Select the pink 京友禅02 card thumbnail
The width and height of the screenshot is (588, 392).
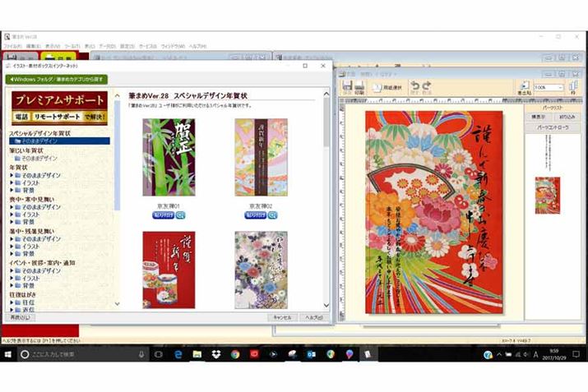pos(261,158)
